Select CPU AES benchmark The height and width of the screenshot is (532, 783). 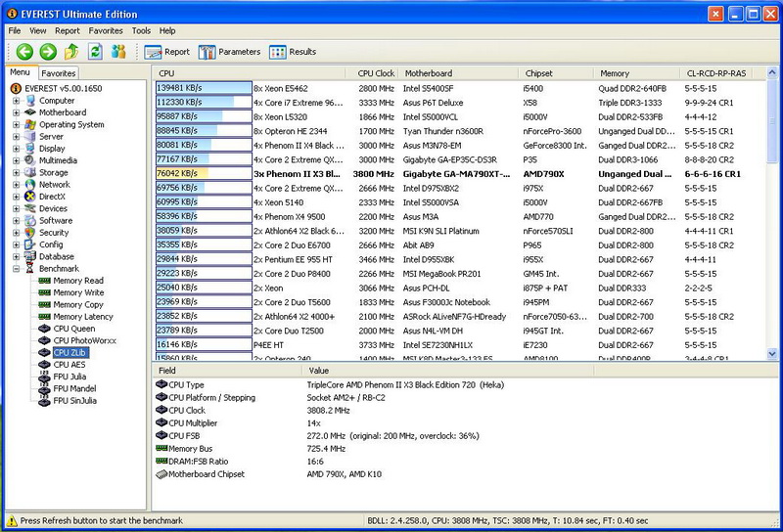(x=69, y=365)
